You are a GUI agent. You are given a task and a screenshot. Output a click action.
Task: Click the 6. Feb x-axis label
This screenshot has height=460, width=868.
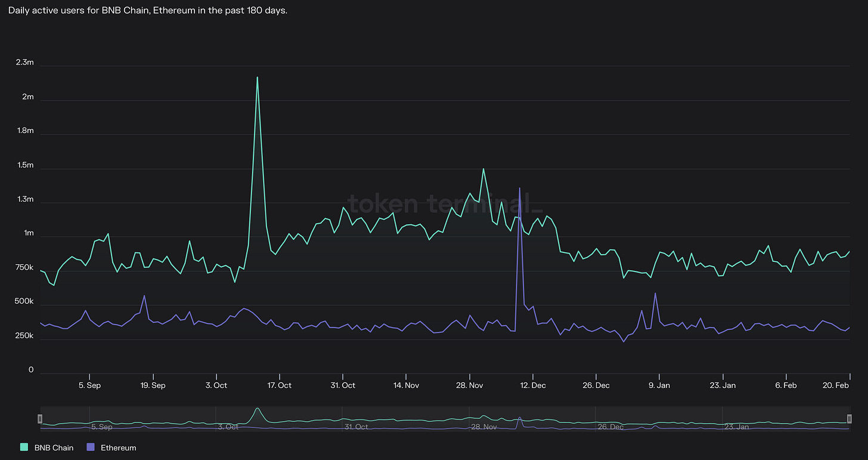(x=786, y=385)
